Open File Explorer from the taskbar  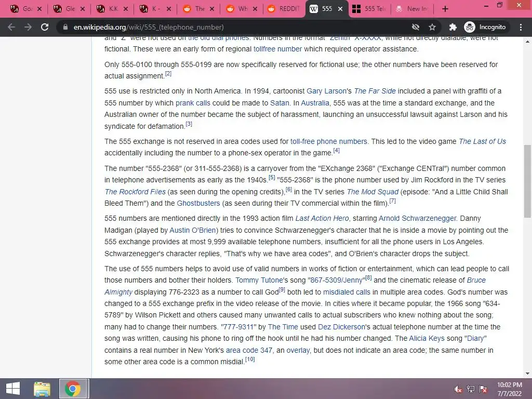(42, 389)
